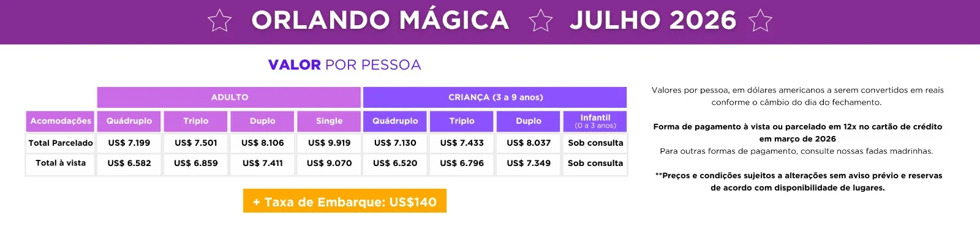Click the Infantil (0 a 3 anos) header
The height and width of the screenshot is (245, 980).
[595, 121]
